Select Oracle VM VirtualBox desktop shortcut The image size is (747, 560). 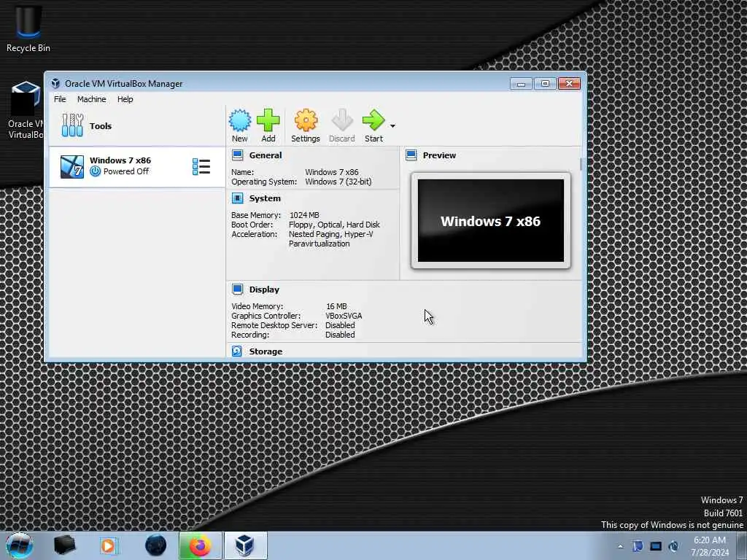pos(26,111)
